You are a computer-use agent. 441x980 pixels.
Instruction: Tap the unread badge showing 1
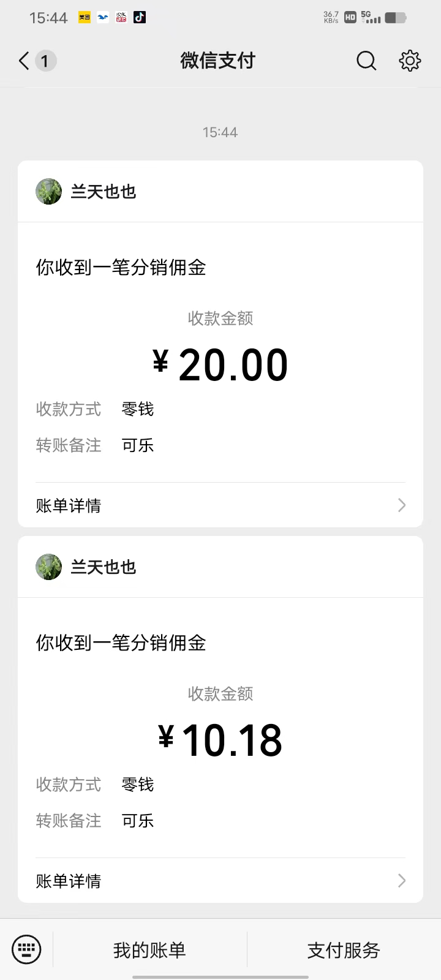click(x=45, y=61)
